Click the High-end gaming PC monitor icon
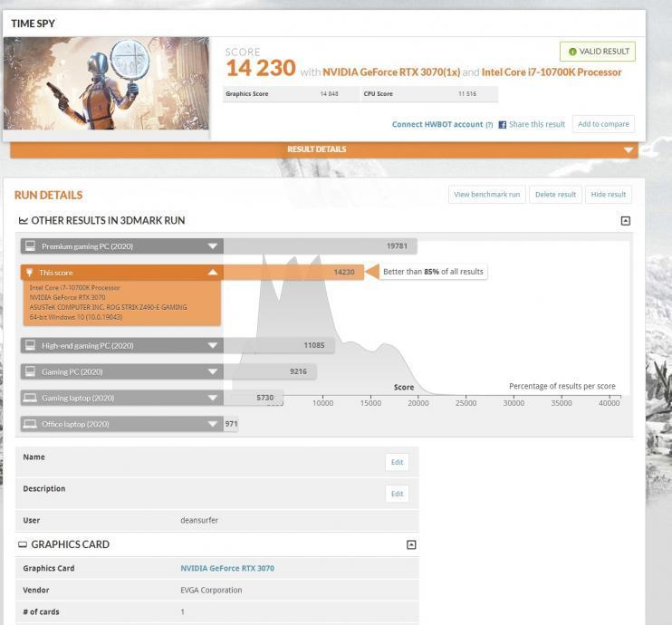 [30, 345]
